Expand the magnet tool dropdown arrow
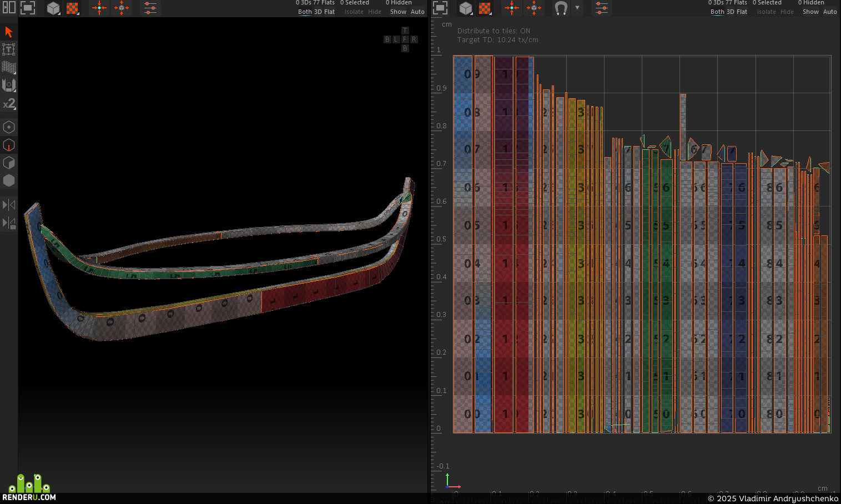This screenshot has width=841, height=504. [577, 8]
